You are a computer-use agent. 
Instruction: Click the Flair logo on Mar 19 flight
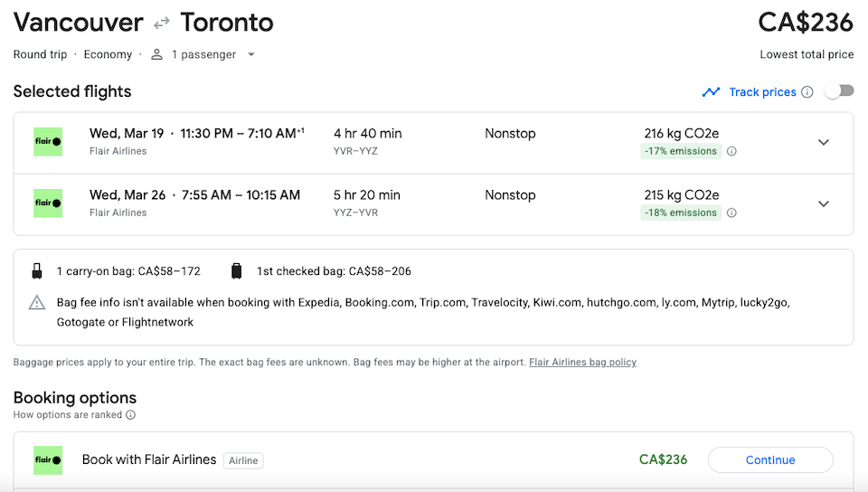click(x=48, y=142)
